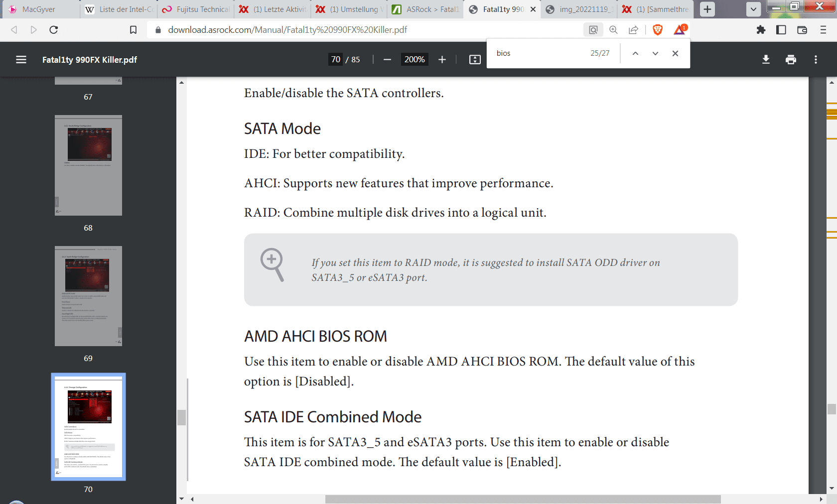837x504 pixels.
Task: Select page 68 thumbnail
Action: [x=88, y=165]
